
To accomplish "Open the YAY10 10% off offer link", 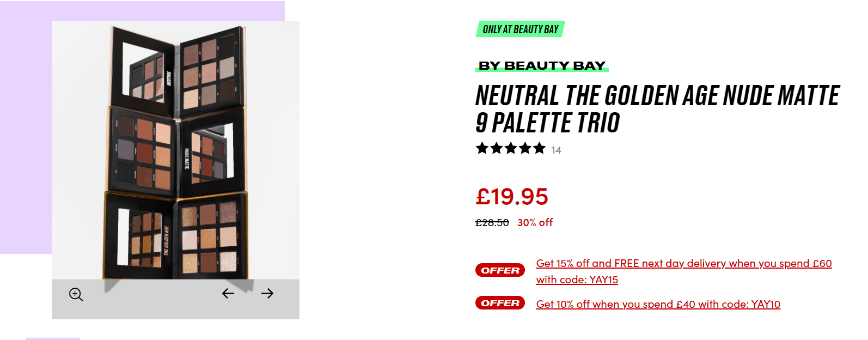I will click(658, 304).
